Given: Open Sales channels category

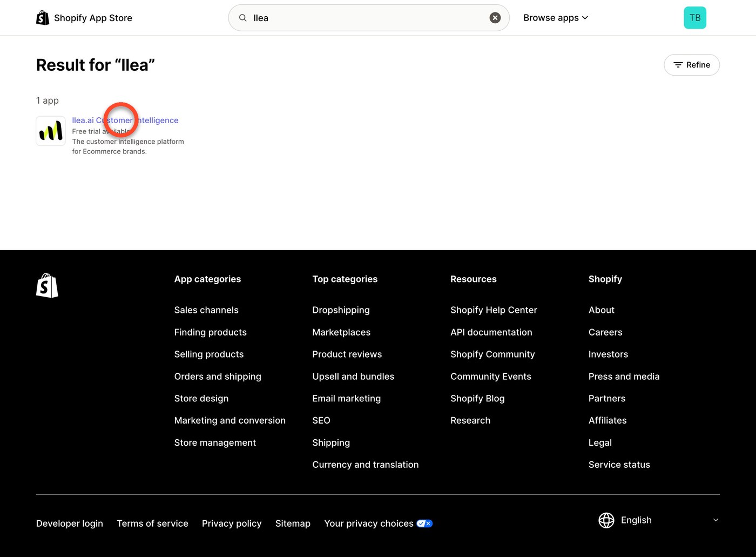Looking at the screenshot, I should click(206, 310).
